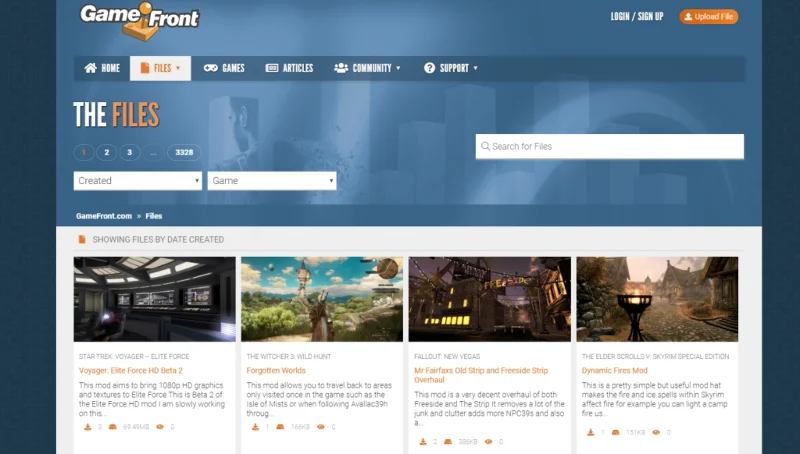Open the Articles menu item

pos(297,68)
